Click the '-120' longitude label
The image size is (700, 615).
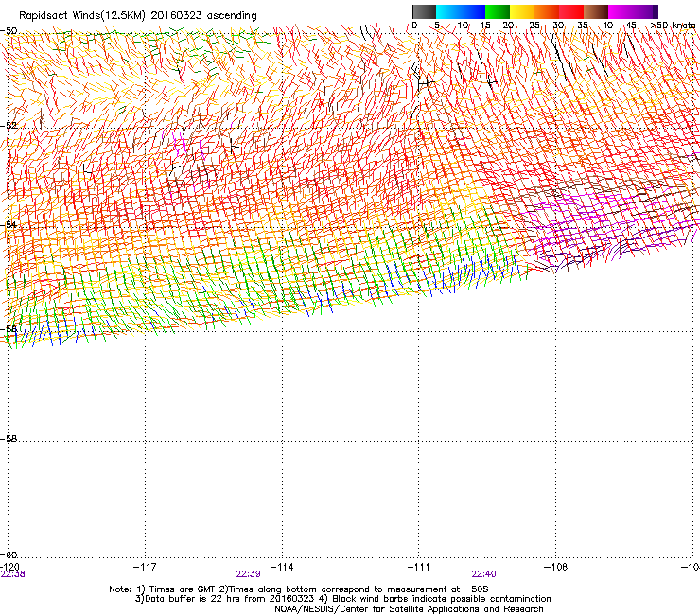(x=9, y=567)
